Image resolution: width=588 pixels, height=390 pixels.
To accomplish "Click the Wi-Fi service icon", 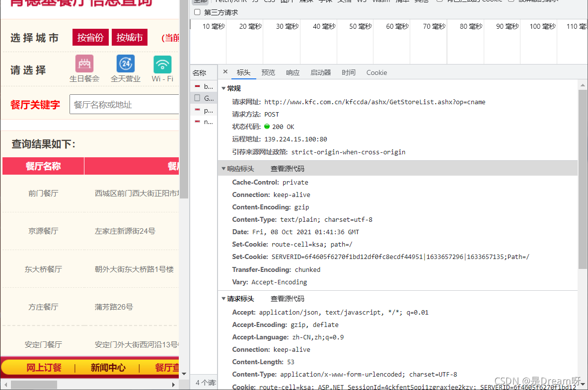I will [x=162, y=64].
